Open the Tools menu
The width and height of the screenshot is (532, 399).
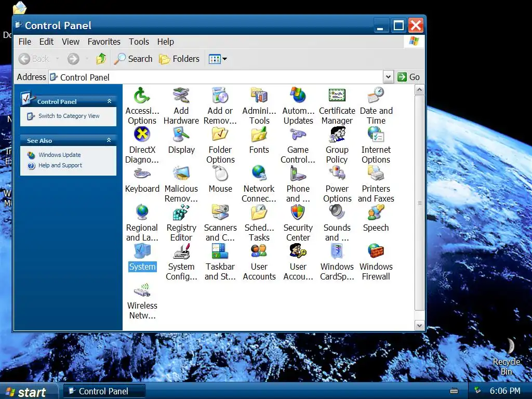click(x=139, y=42)
